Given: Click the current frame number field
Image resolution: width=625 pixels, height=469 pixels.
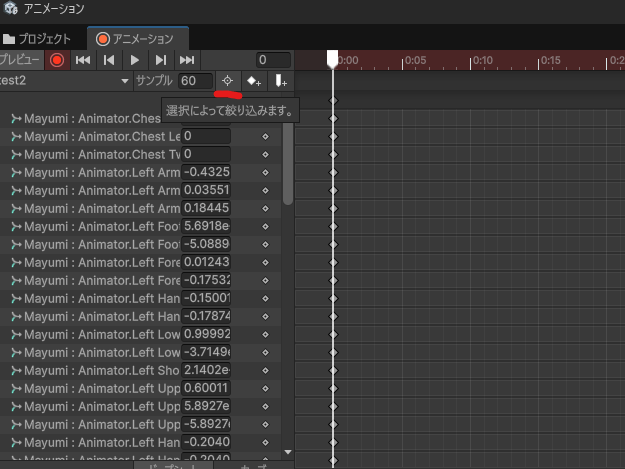Looking at the screenshot, I should point(272,60).
